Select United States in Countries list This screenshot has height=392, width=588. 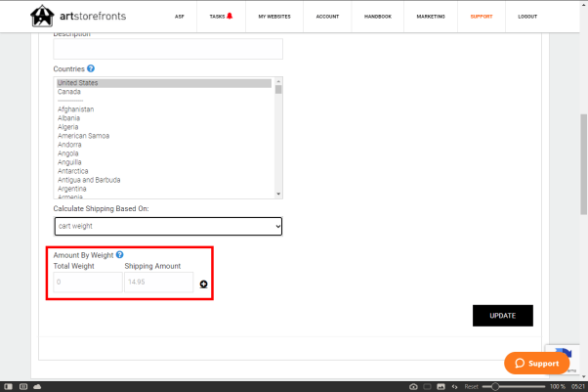77,83
